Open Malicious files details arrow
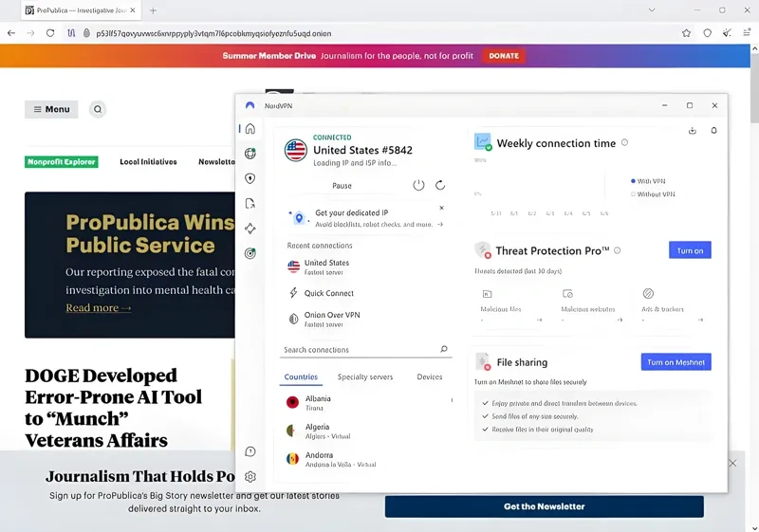 click(x=539, y=320)
